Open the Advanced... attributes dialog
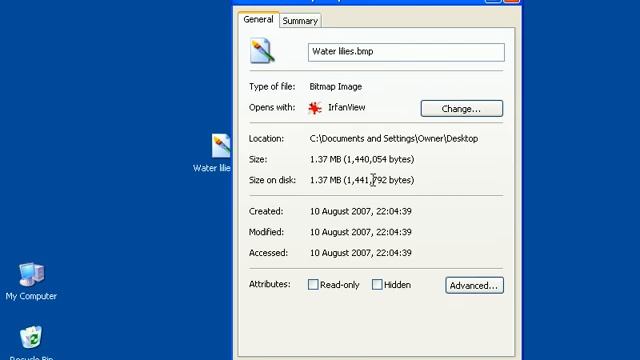 474,285
